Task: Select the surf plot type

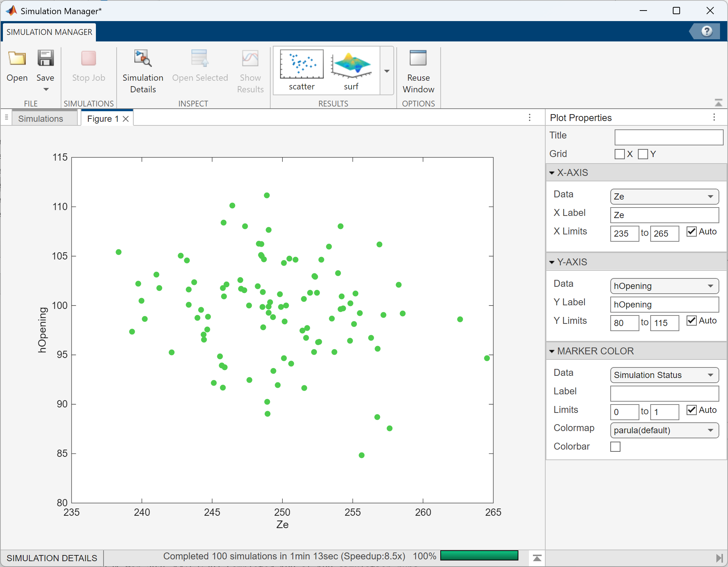Action: pyautogui.click(x=351, y=70)
